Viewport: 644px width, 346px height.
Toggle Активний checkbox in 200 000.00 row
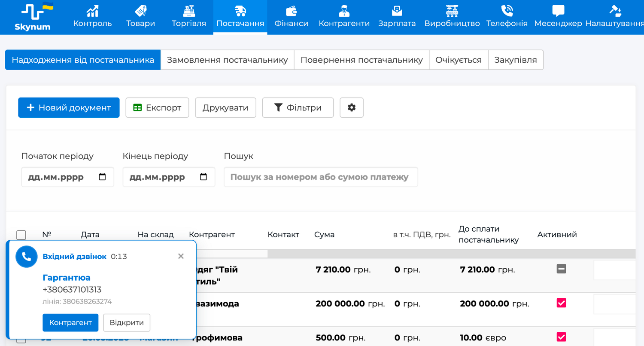tap(561, 303)
